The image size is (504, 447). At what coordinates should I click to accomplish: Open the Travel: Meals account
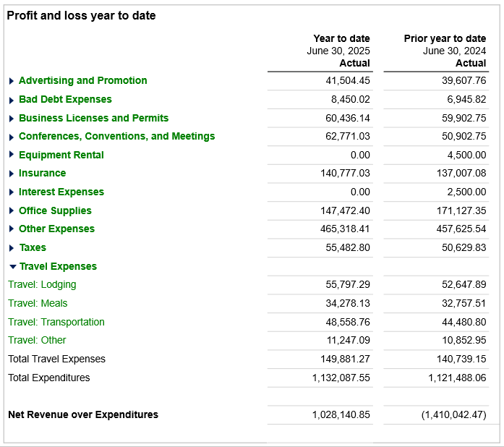(38, 303)
